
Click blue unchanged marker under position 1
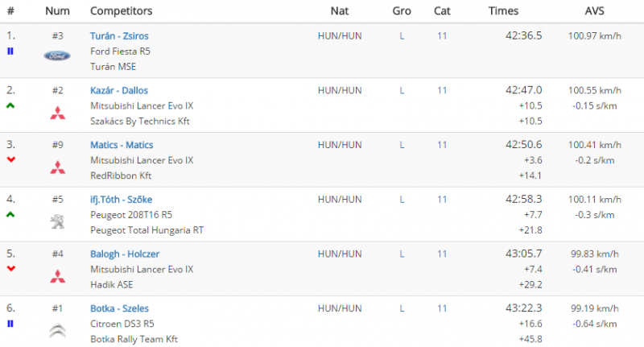coord(10,51)
